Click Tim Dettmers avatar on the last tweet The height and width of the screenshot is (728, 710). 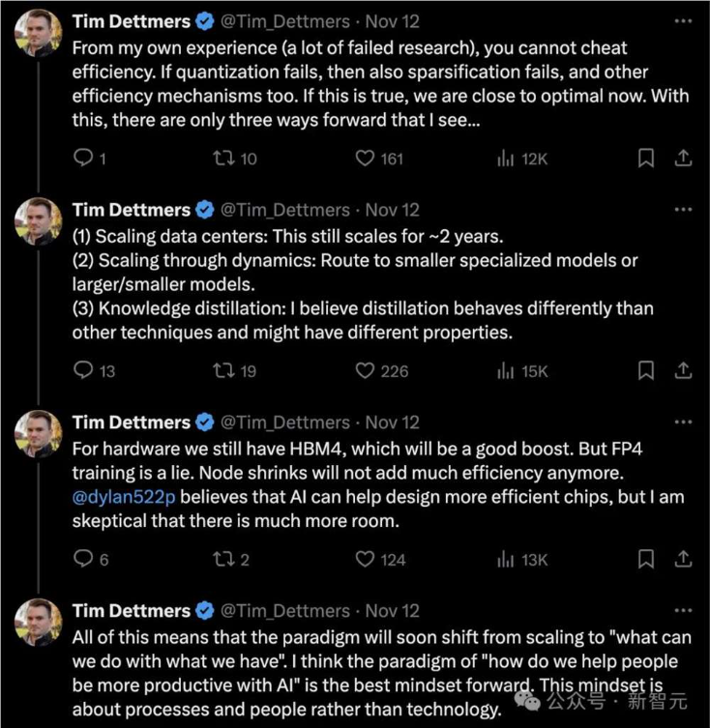point(38,623)
